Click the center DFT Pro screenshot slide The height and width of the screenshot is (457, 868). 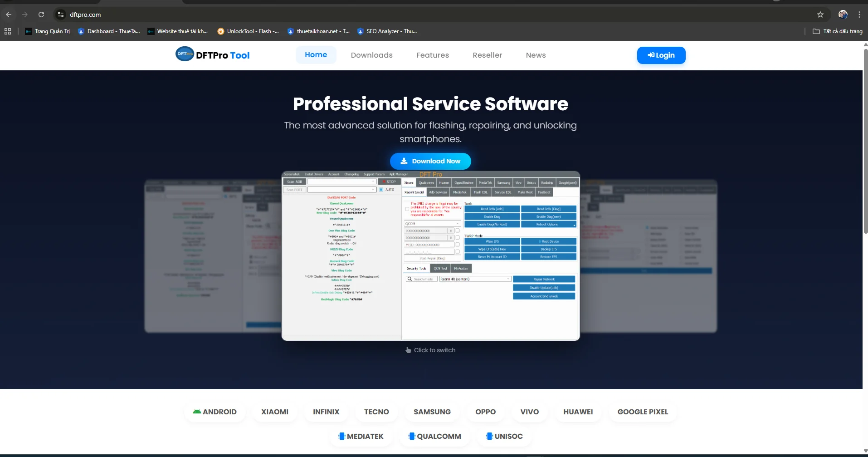tap(431, 256)
